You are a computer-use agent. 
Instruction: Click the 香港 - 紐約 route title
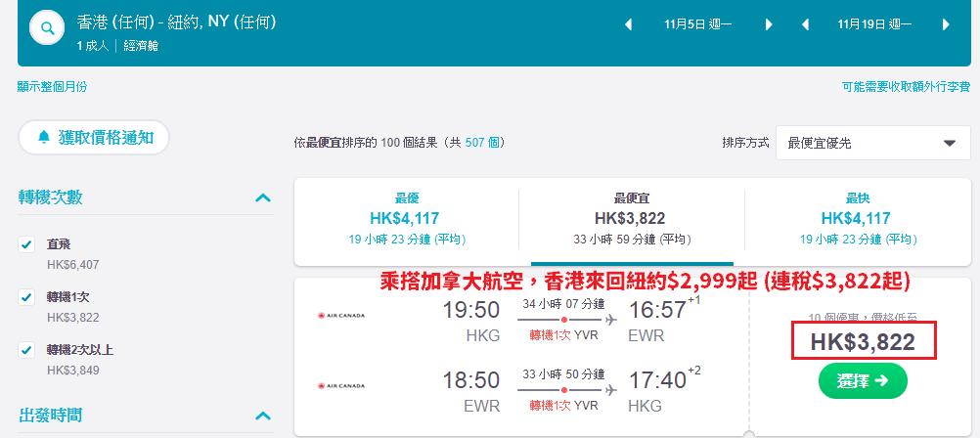pyautogui.click(x=176, y=22)
